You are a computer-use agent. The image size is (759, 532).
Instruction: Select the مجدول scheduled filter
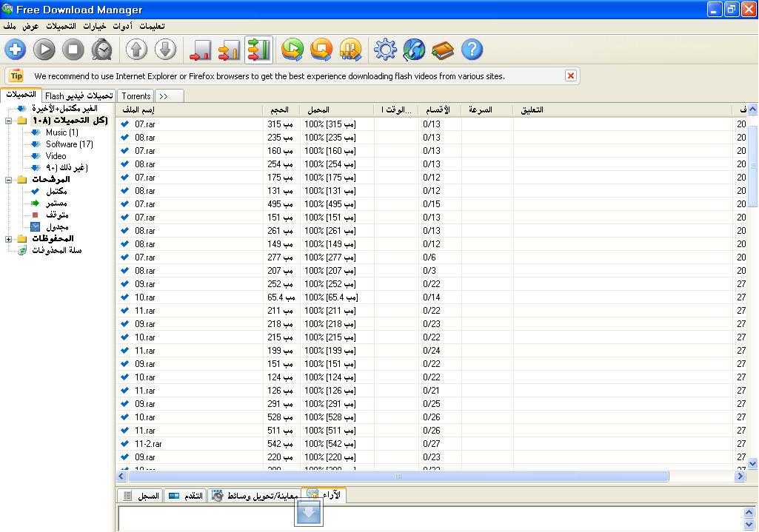point(56,227)
